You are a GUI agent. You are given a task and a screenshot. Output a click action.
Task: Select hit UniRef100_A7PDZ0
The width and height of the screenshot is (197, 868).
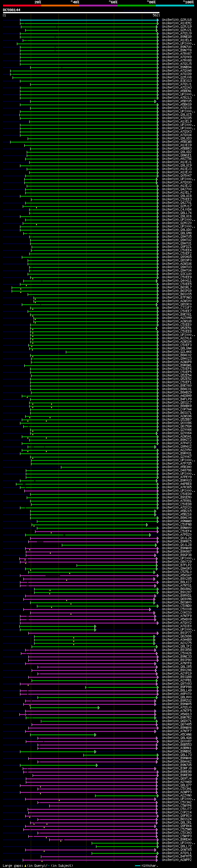click(177, 535)
